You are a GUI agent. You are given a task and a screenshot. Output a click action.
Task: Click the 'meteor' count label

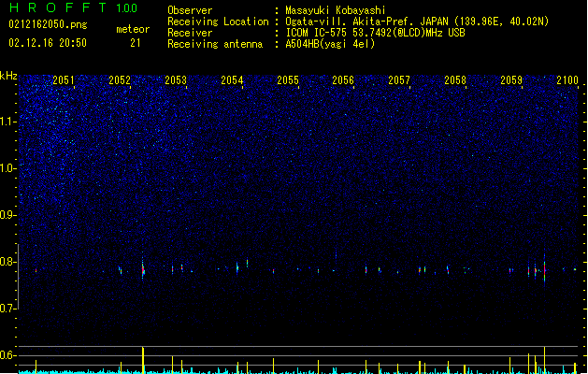(x=133, y=29)
